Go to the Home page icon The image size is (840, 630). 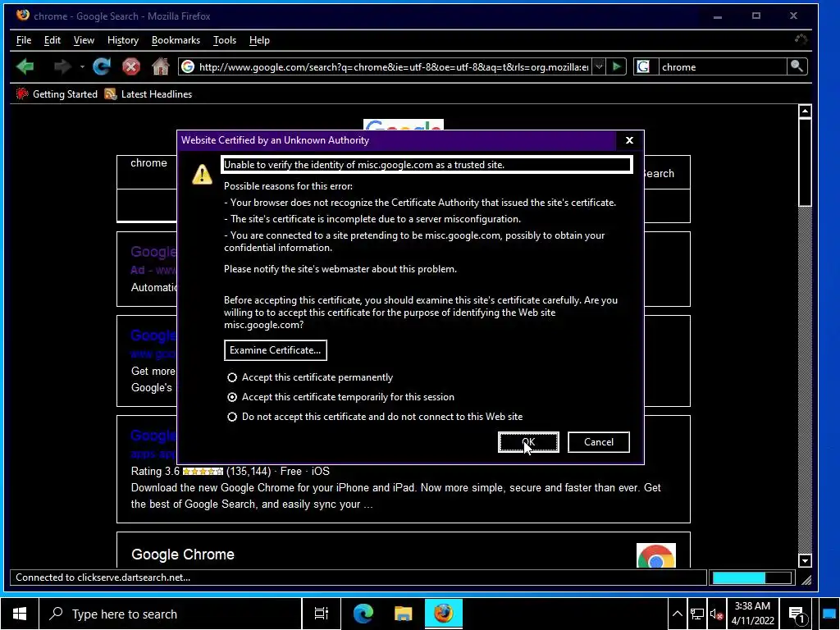click(160, 66)
